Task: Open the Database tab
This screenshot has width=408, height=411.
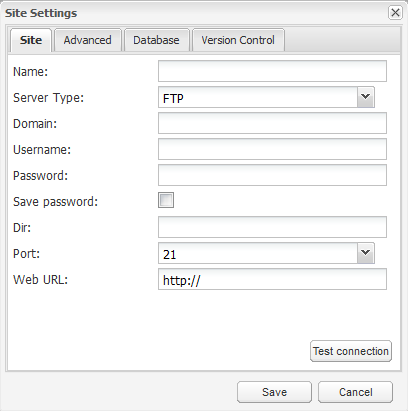Action: click(x=156, y=40)
